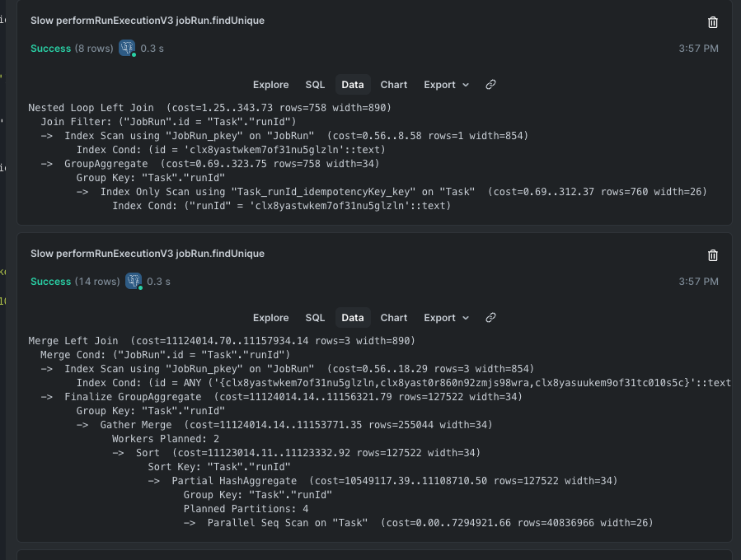Select the Data tab in second card

point(352,318)
